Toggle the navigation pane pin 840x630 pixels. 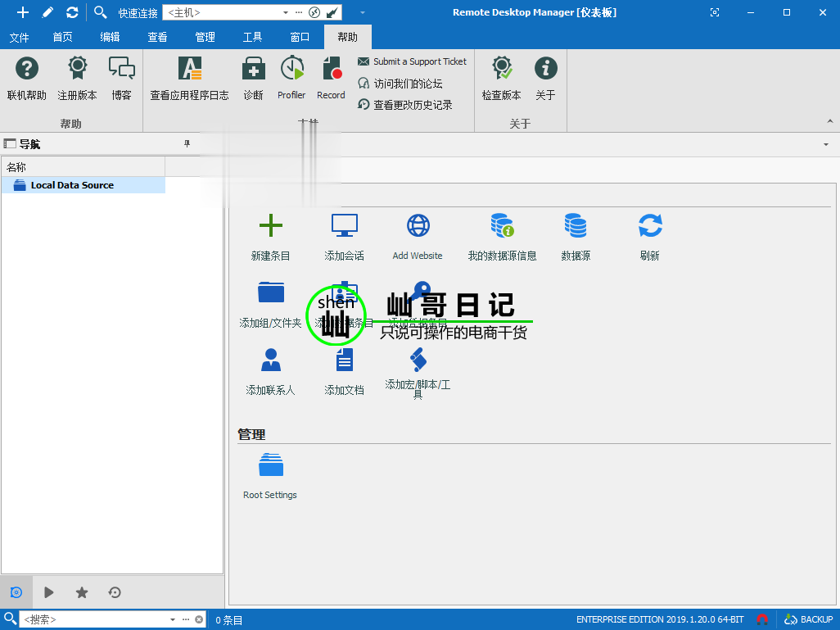click(187, 143)
